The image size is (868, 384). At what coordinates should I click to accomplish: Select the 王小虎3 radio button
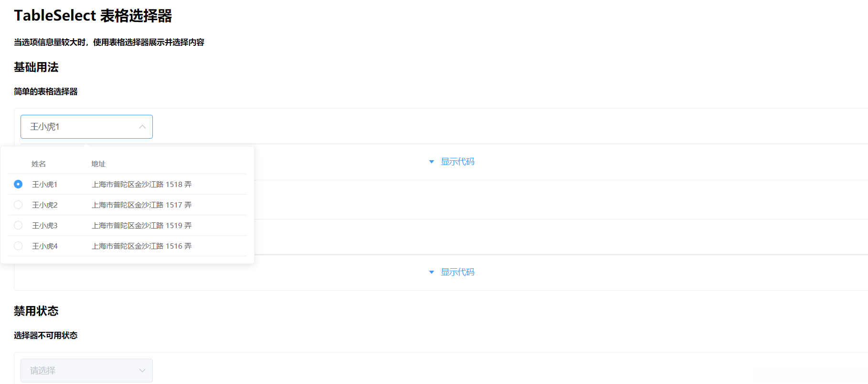pyautogui.click(x=18, y=225)
